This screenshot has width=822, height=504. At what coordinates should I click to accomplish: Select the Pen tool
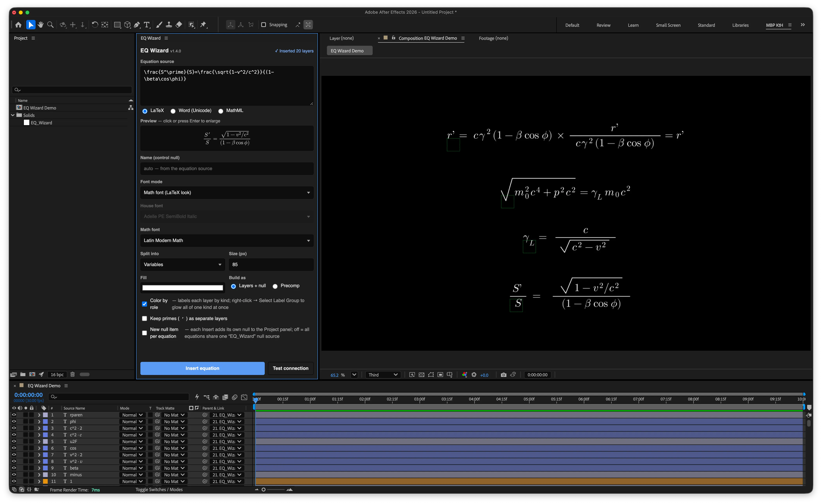(137, 25)
